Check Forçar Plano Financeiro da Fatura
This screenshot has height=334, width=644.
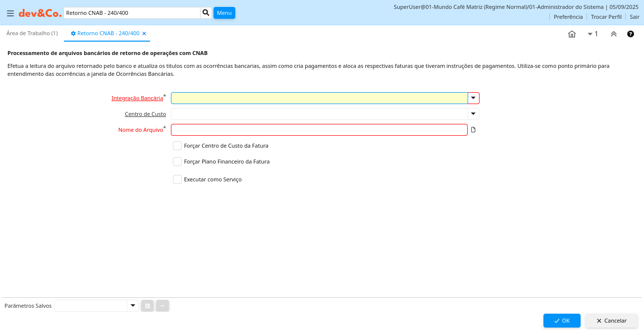tap(177, 162)
